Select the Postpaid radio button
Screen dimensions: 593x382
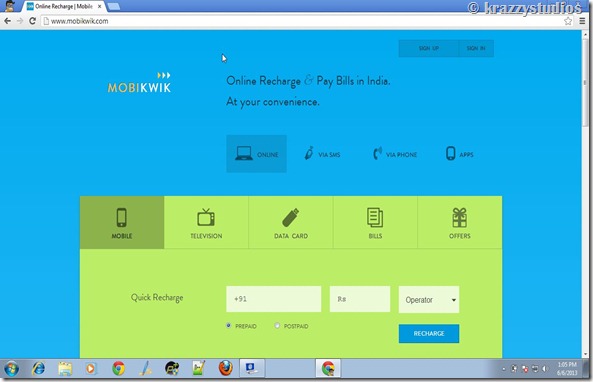[x=277, y=325]
